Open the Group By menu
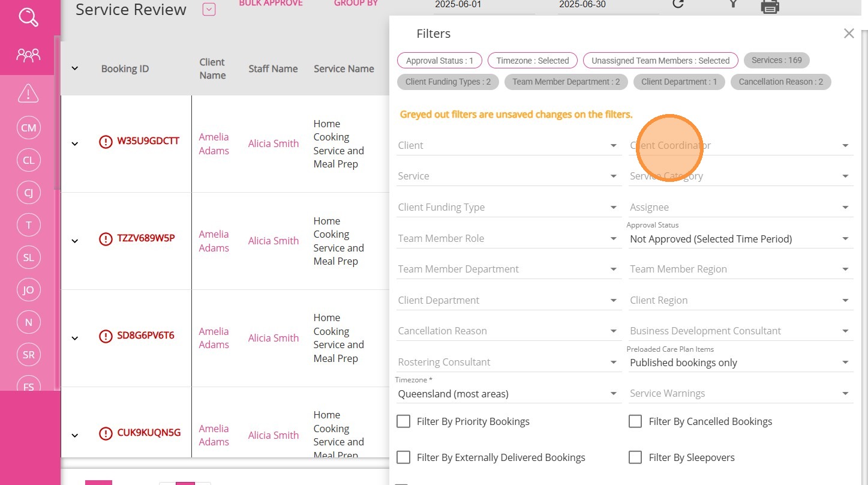The image size is (868, 485). click(356, 4)
